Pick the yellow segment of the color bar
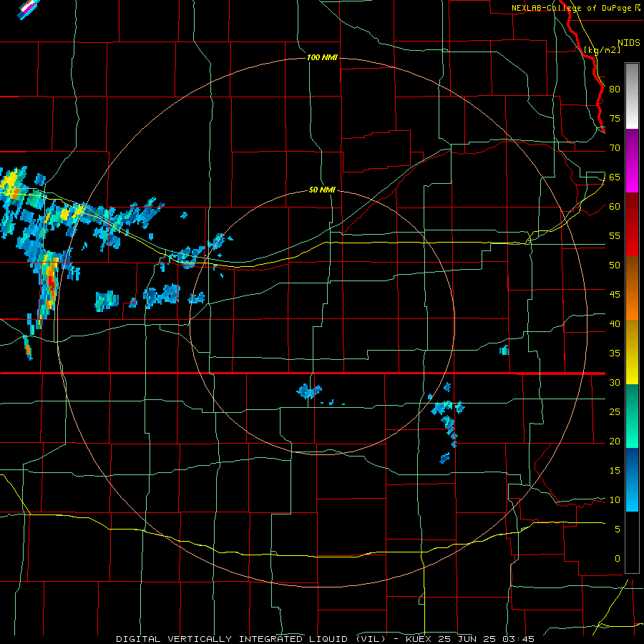The height and width of the screenshot is (644, 644). pos(632,352)
